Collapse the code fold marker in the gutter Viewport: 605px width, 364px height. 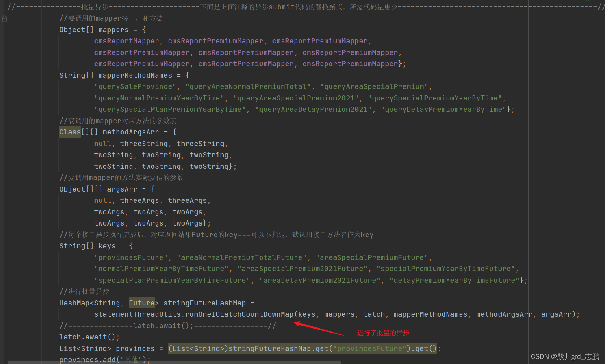point(4,18)
